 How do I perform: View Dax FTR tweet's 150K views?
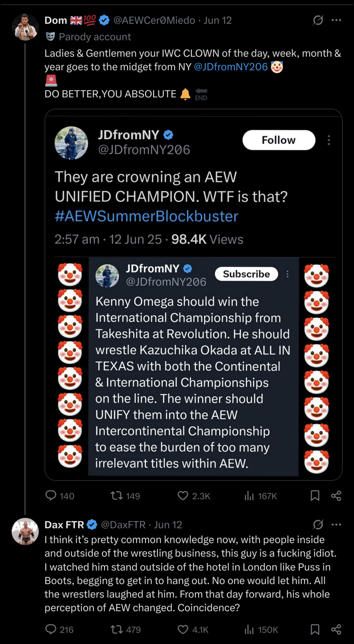(249, 629)
